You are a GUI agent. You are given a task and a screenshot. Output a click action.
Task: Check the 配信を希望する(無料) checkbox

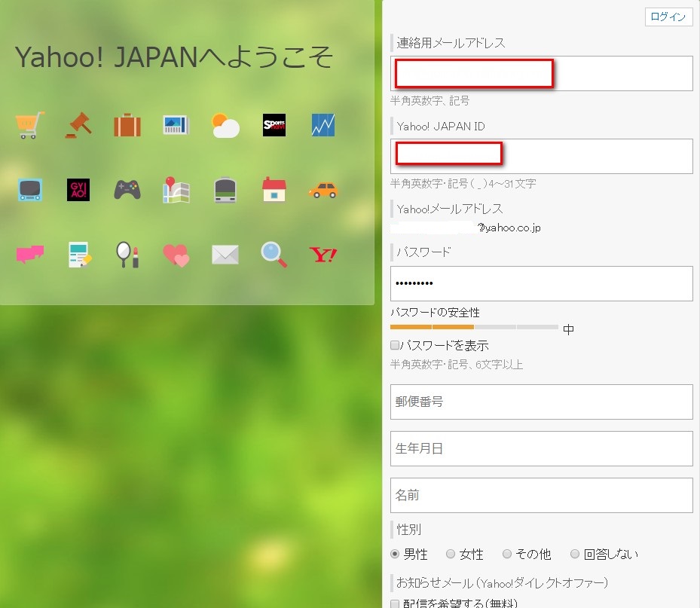click(395, 604)
